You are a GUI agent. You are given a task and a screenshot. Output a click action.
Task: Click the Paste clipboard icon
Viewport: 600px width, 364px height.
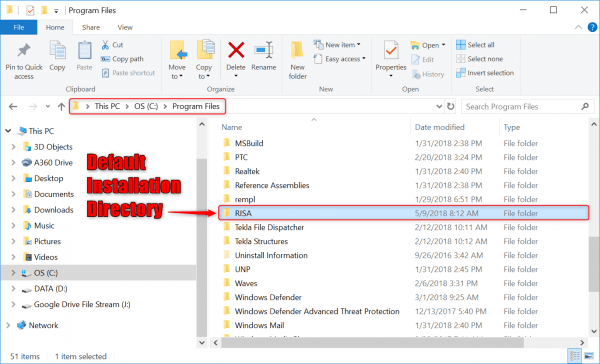click(84, 51)
